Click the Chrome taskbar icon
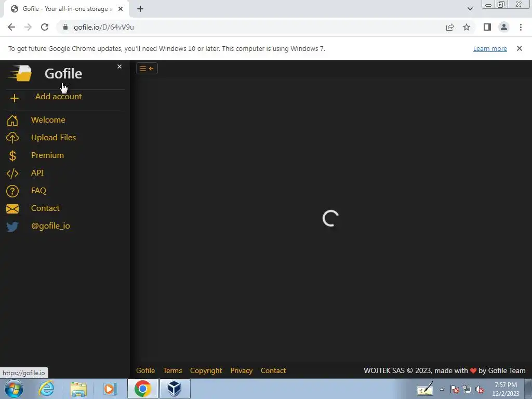Screen dimensions: 532x399 [x=143, y=389]
